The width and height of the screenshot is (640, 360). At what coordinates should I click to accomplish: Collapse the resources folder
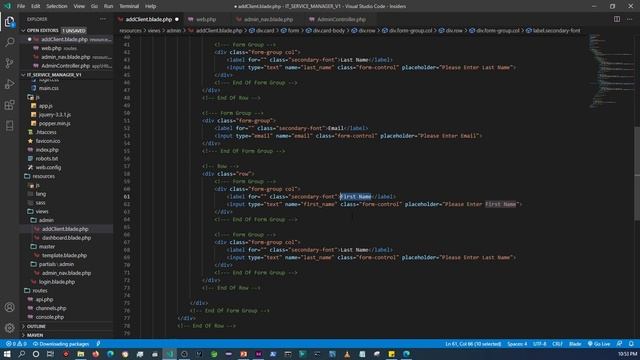click(44, 176)
